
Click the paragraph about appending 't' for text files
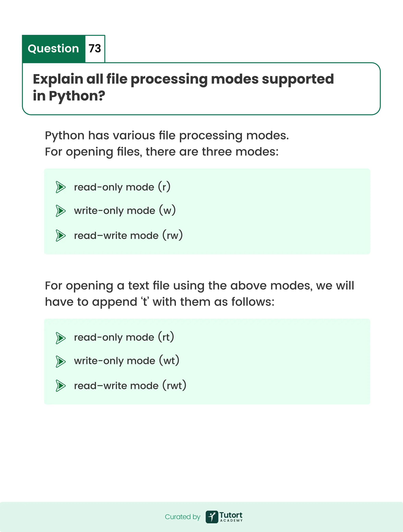[x=200, y=294]
